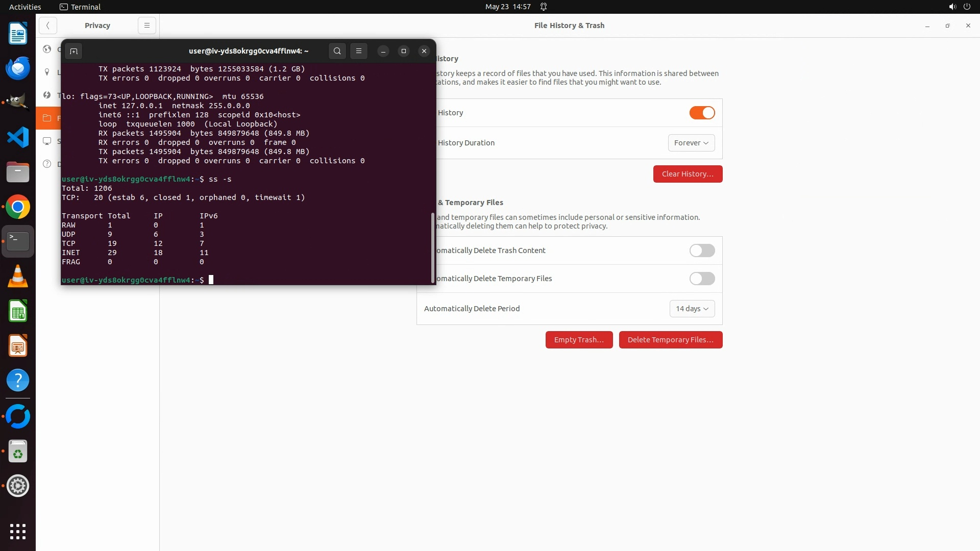
Task: Expand File History Duration Forever dropdown
Action: point(691,143)
